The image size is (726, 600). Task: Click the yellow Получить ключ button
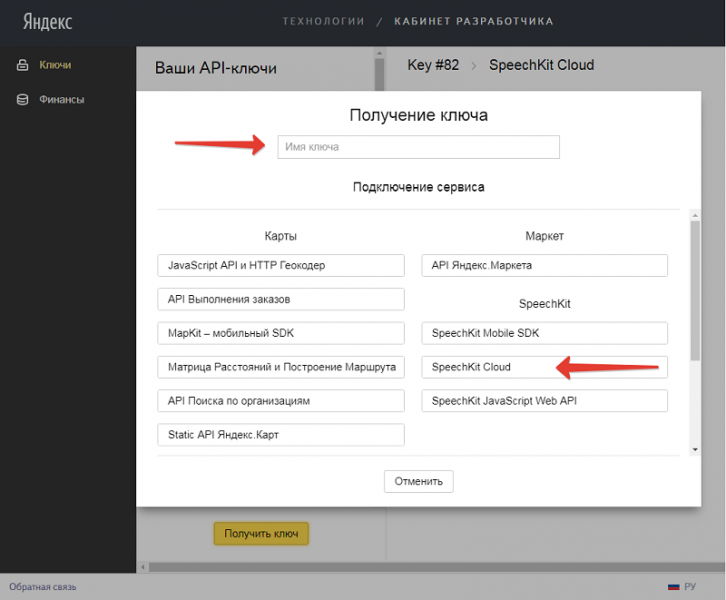(261, 533)
